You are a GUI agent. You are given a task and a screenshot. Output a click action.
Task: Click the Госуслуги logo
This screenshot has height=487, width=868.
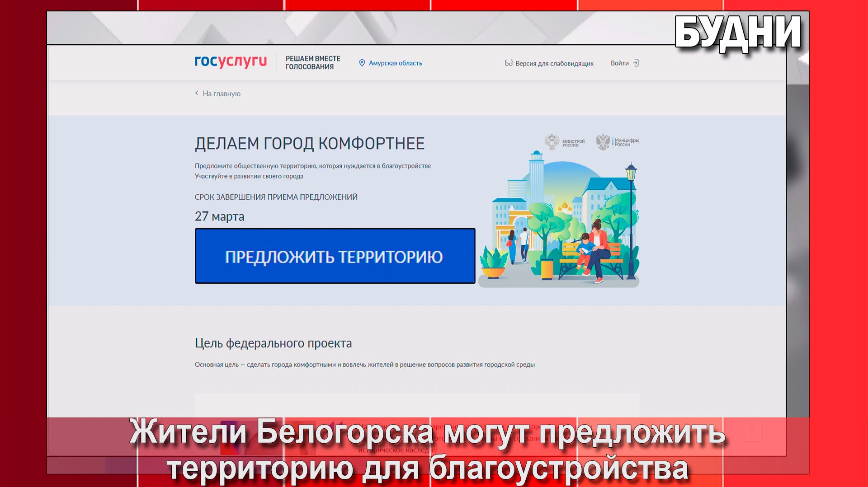tap(231, 62)
